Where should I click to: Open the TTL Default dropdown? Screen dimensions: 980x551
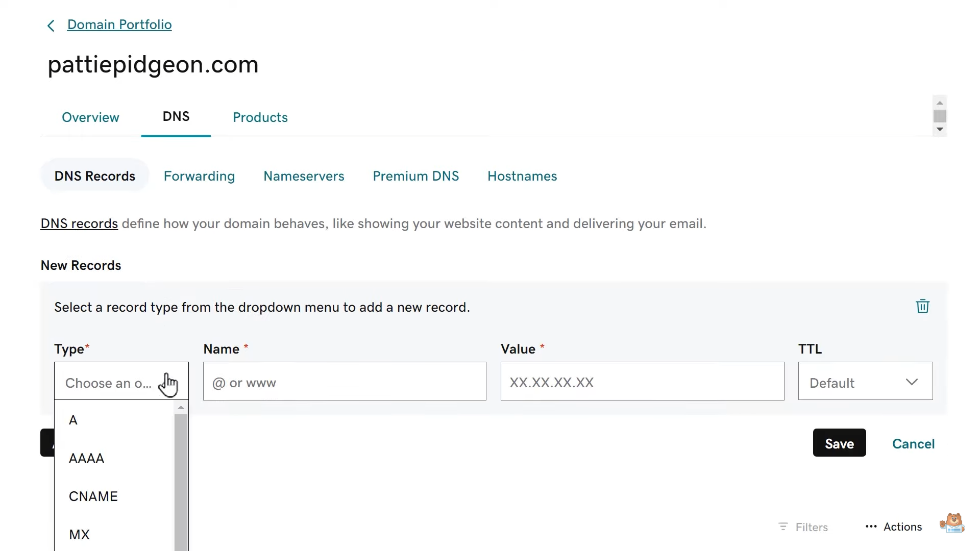[865, 382]
